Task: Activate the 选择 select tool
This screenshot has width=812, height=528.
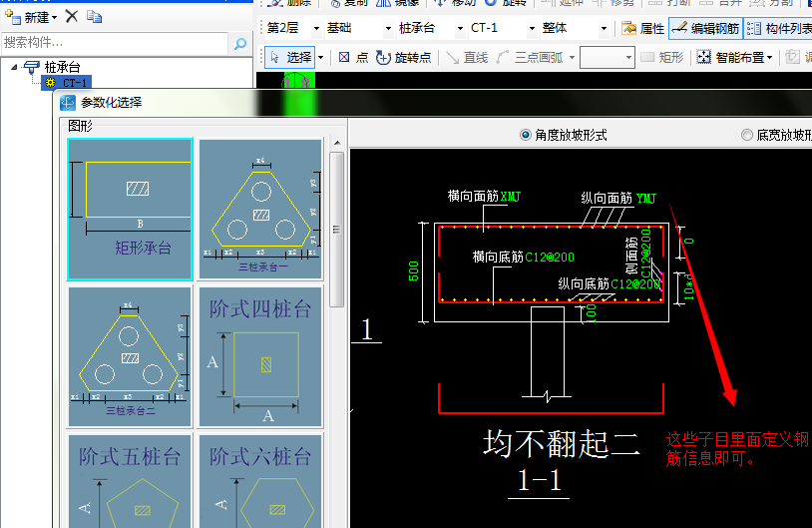Action: tap(290, 57)
